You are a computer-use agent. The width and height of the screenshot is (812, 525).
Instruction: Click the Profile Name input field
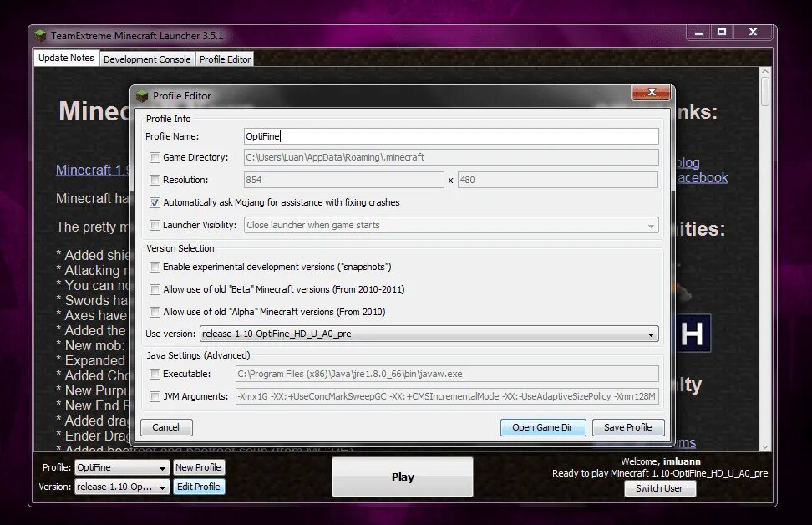451,136
